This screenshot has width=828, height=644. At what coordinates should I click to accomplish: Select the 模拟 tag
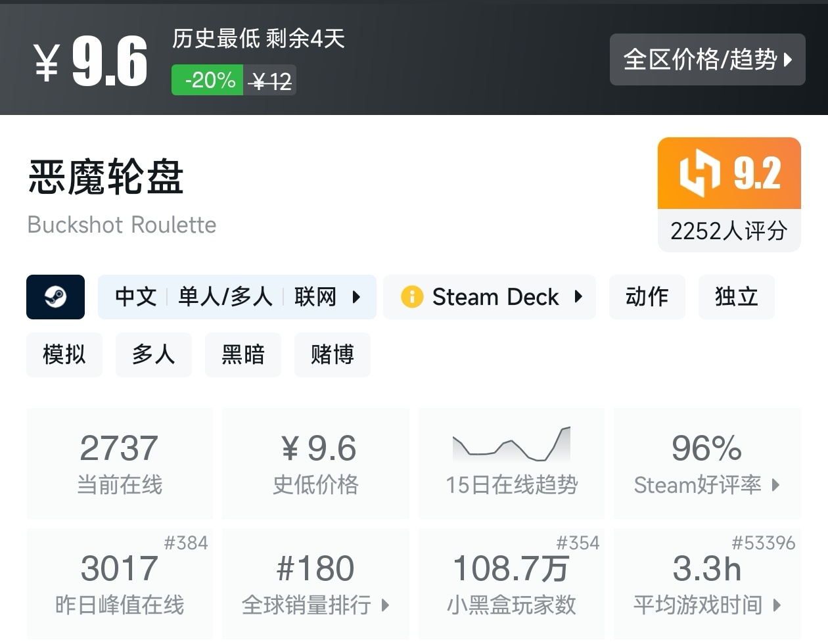pyautogui.click(x=64, y=355)
